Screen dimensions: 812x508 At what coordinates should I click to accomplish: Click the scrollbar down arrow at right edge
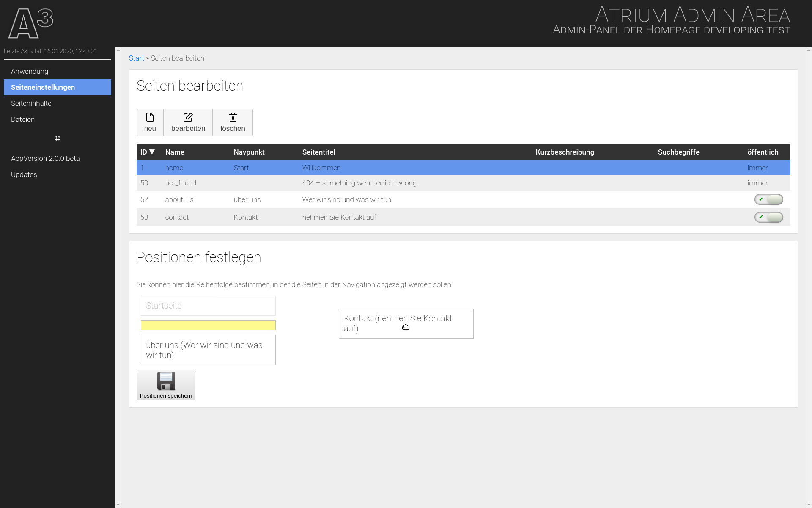(x=809, y=505)
